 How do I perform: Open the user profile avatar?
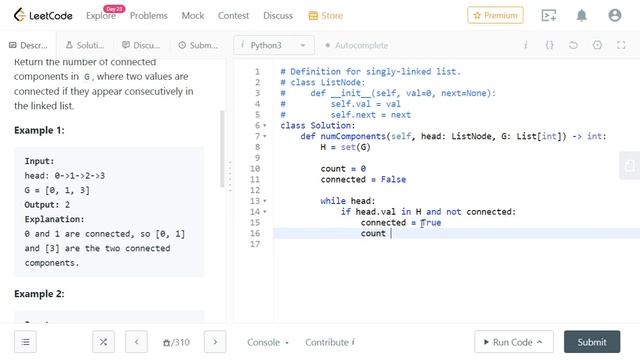(614, 15)
